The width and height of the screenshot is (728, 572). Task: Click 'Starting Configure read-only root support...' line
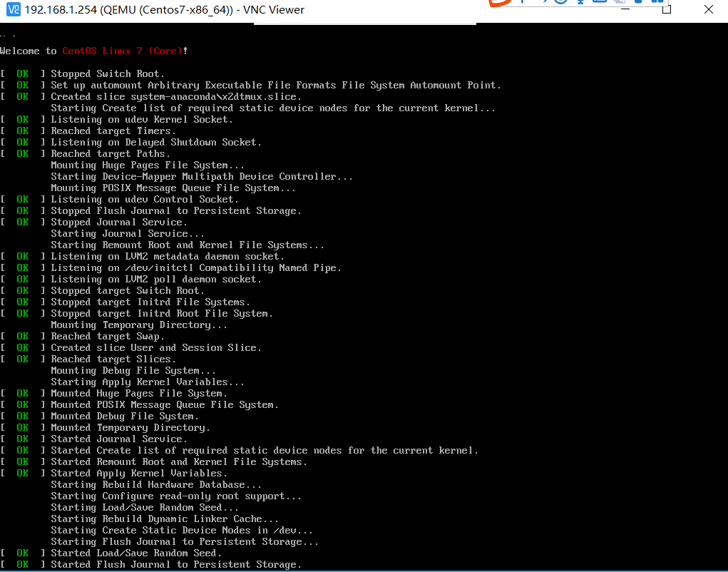(x=176, y=496)
